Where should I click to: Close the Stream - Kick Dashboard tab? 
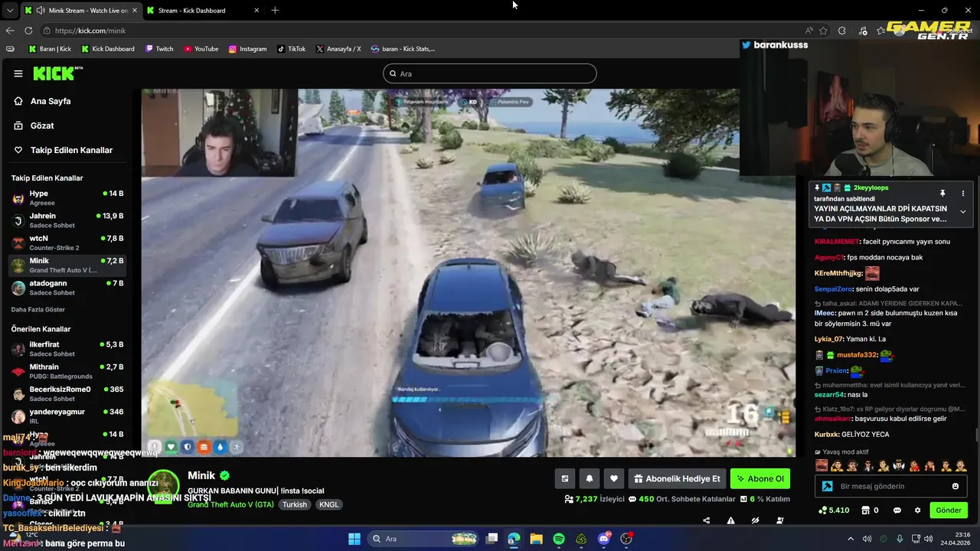click(256, 11)
